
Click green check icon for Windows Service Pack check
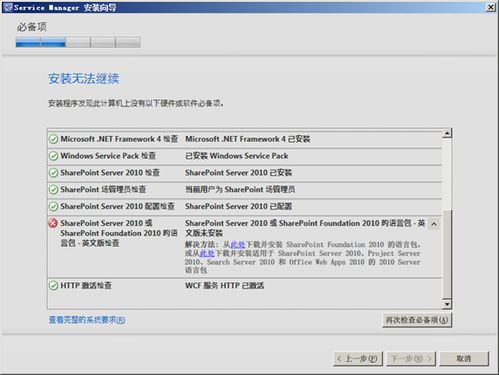(x=53, y=156)
